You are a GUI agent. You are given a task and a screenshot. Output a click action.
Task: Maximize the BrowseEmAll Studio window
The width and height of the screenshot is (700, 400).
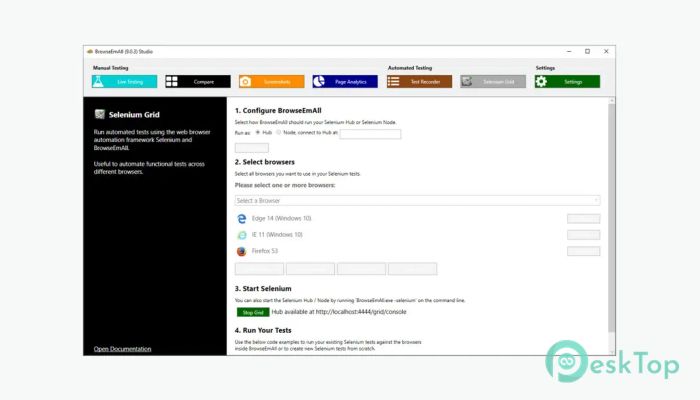[x=588, y=51]
